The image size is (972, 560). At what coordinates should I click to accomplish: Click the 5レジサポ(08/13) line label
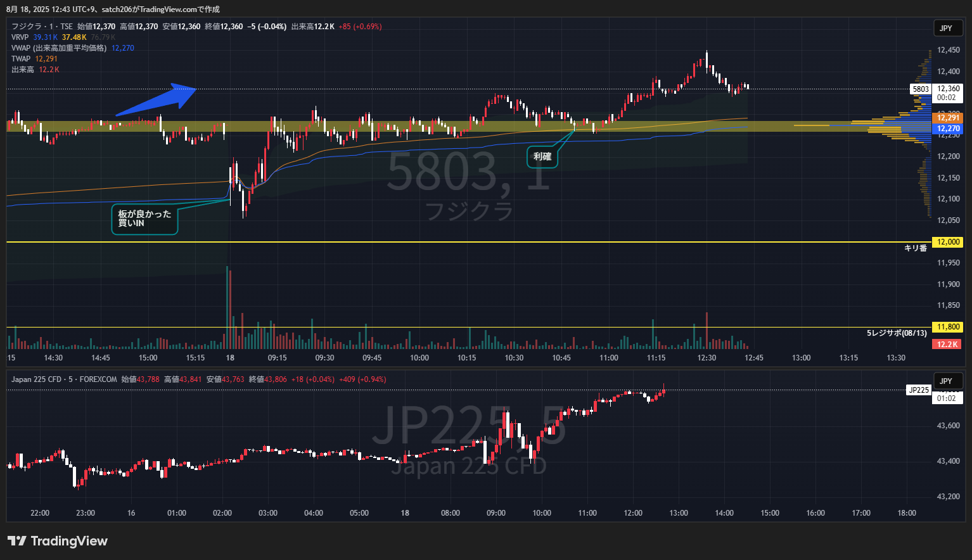(897, 333)
